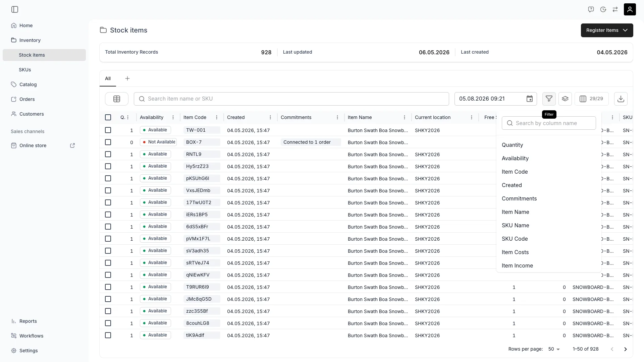The image size is (644, 362).
Task: Open the activity history clock icon
Action: click(603, 9)
